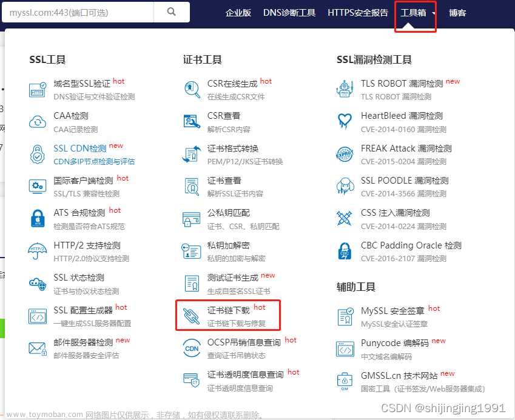Click the 私钥加解密 key icon

click(x=191, y=251)
